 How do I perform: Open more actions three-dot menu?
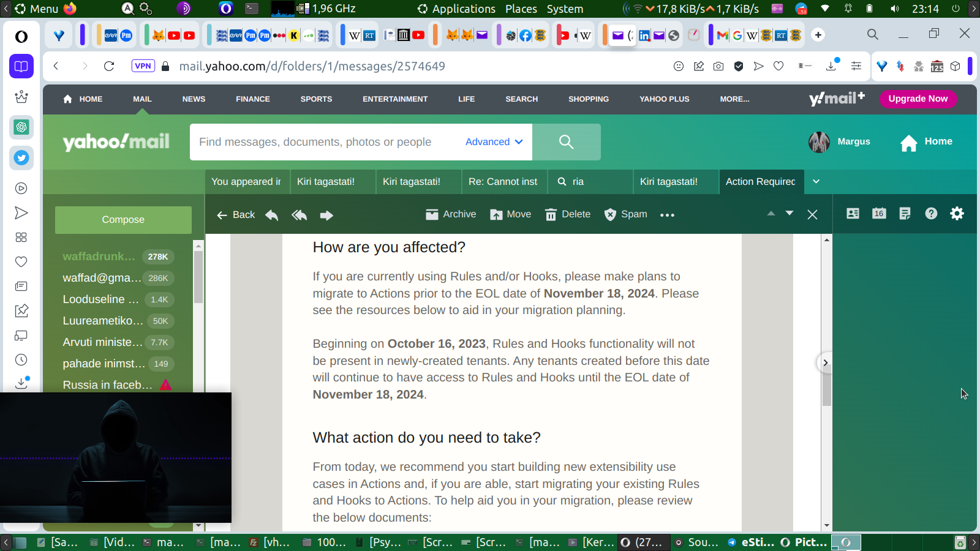point(667,215)
